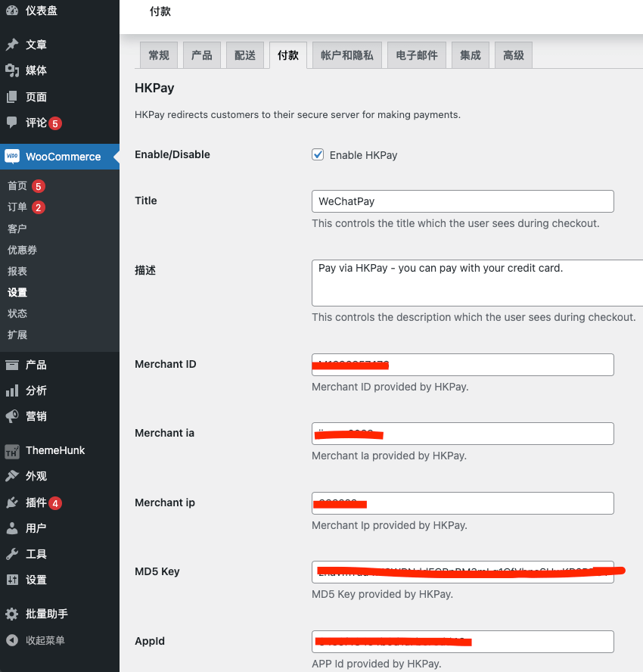643x672 pixels.
Task: Click the Appearance paintbrush icon
Action: coord(12,476)
